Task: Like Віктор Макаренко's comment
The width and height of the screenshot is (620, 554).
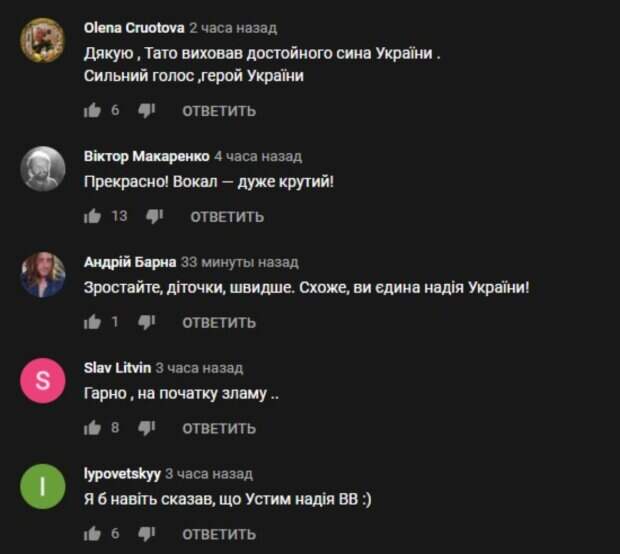Action: pos(93,216)
